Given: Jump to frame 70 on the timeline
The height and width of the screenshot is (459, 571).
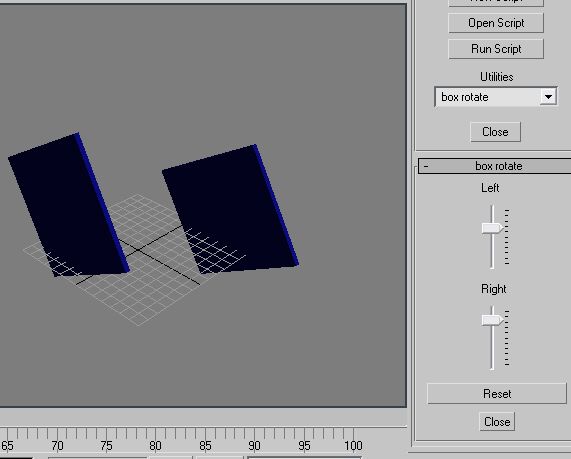Looking at the screenshot, I should click(x=57, y=446).
